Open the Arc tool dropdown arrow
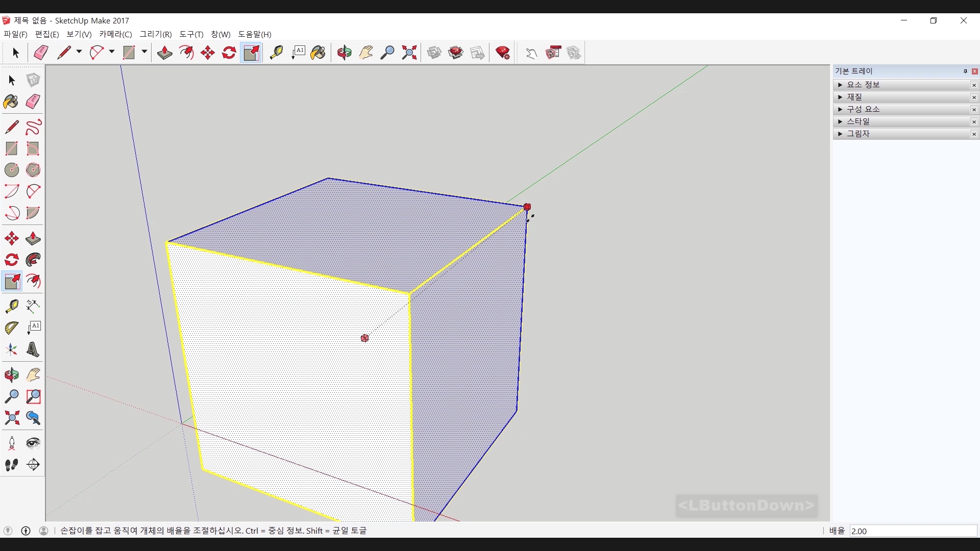The height and width of the screenshot is (551, 980). pyautogui.click(x=111, y=52)
